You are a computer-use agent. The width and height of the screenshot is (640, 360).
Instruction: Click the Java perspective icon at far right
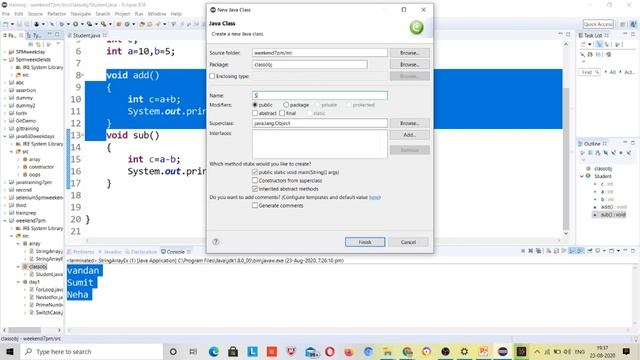633,24
